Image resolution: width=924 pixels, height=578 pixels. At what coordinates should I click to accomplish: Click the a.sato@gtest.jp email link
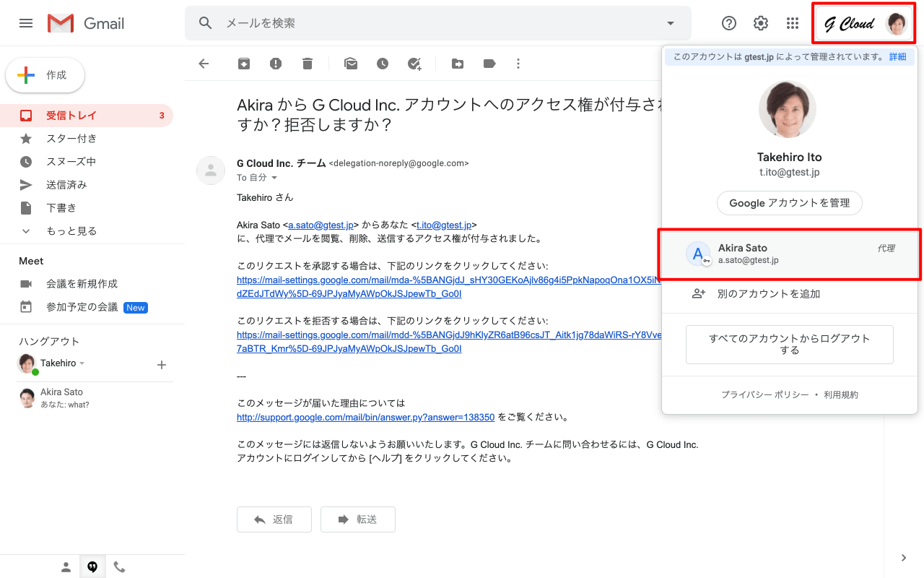tap(321, 225)
